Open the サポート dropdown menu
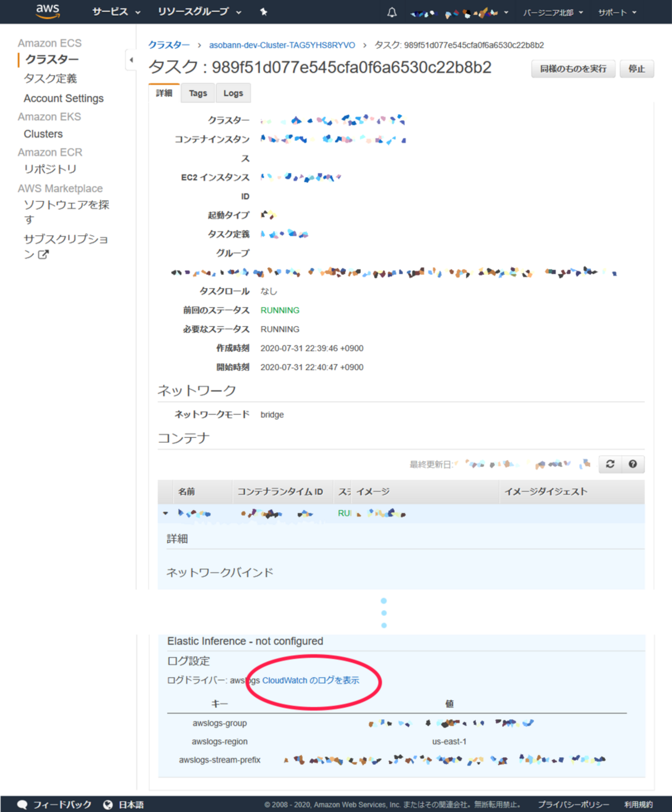 (617, 12)
